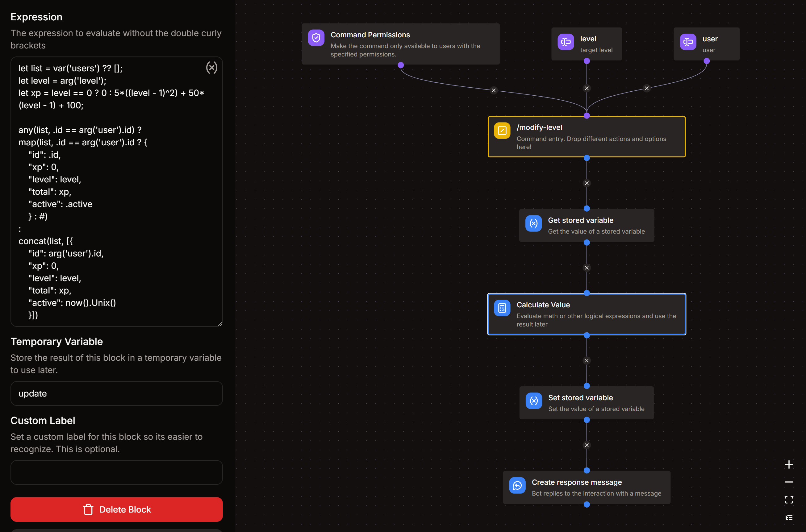This screenshot has width=806, height=532.
Task: Select the Get stored variable block icon
Action: (x=533, y=224)
